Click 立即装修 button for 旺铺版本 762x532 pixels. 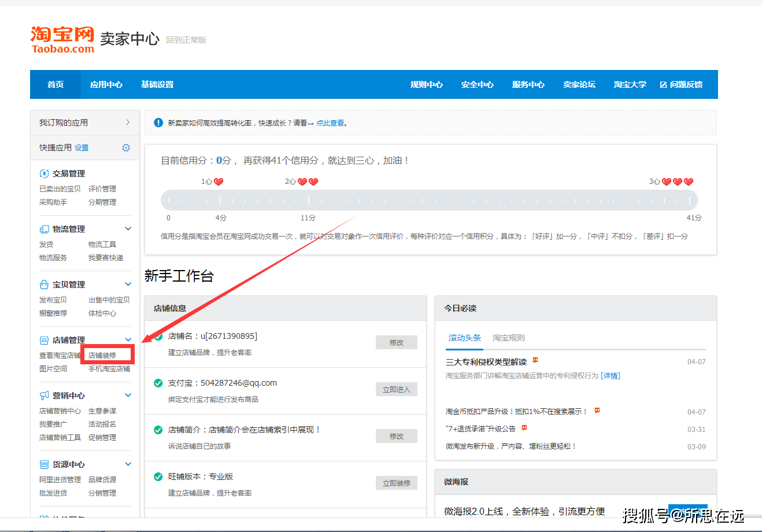[397, 483]
